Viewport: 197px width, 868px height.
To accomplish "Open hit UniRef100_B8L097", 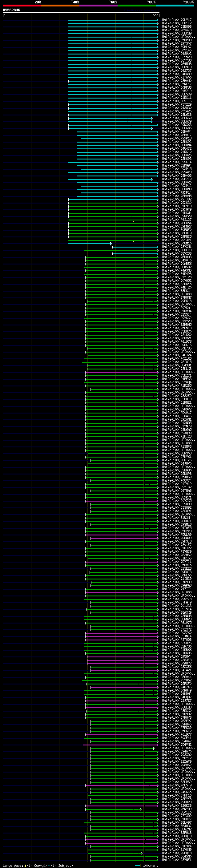I will (177, 823).
